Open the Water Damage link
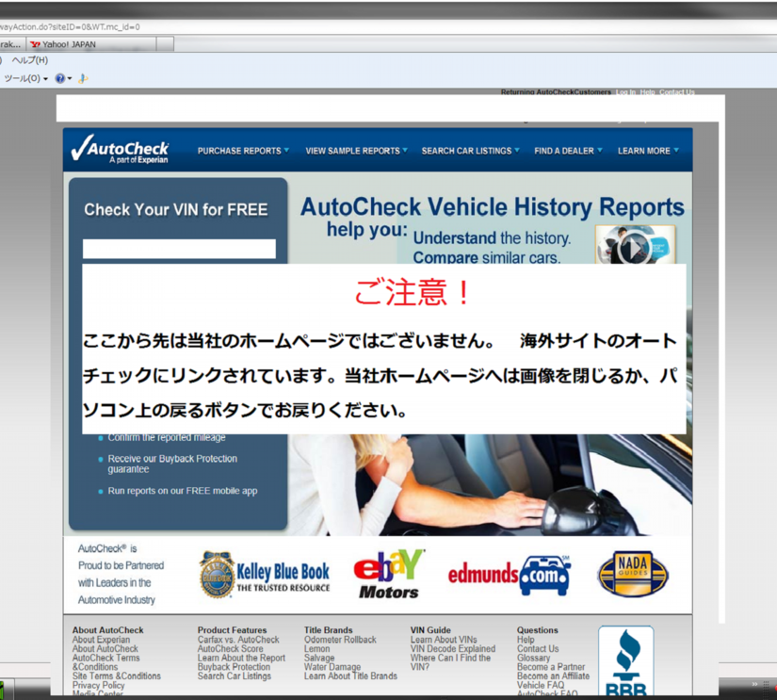Image resolution: width=777 pixels, height=700 pixels. click(x=332, y=667)
